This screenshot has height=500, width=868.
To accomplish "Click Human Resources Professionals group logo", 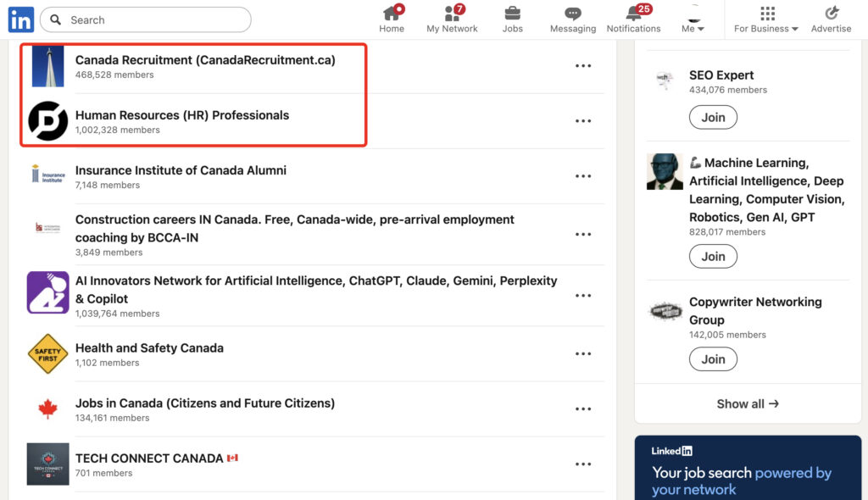I will click(x=47, y=120).
